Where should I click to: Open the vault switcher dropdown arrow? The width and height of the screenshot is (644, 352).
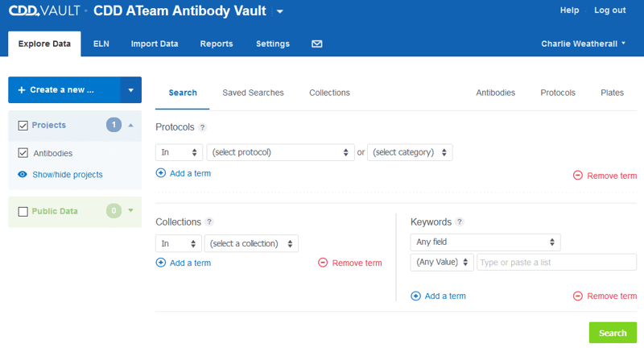[x=279, y=11]
